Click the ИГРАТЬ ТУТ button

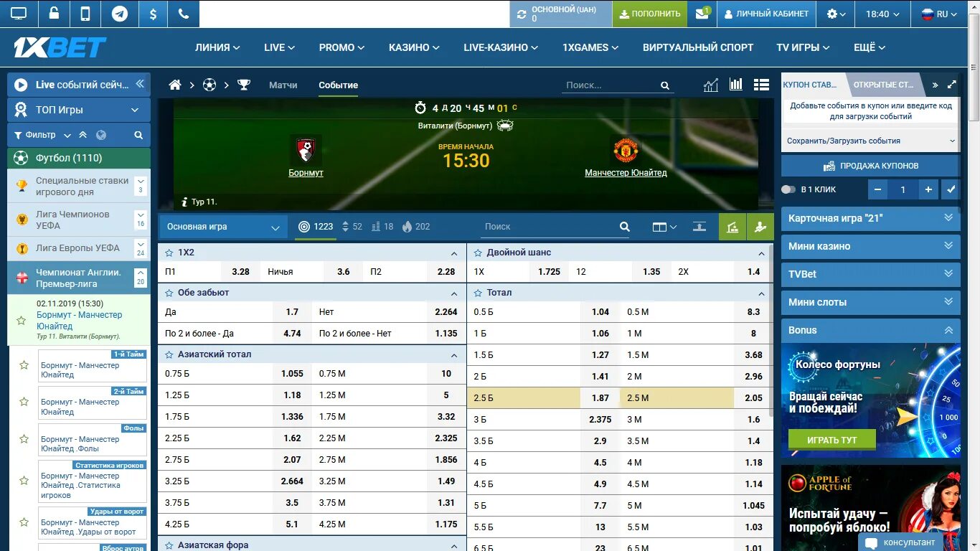pyautogui.click(x=832, y=440)
